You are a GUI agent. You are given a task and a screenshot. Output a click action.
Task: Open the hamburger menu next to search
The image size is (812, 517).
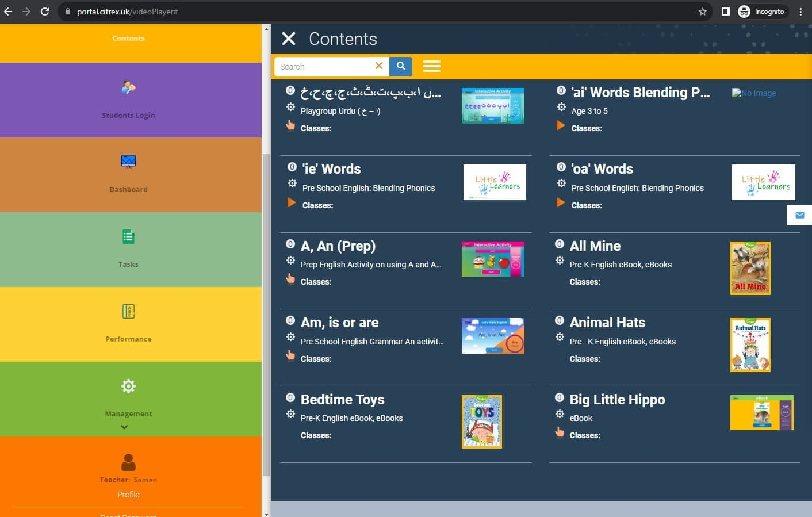tap(432, 66)
